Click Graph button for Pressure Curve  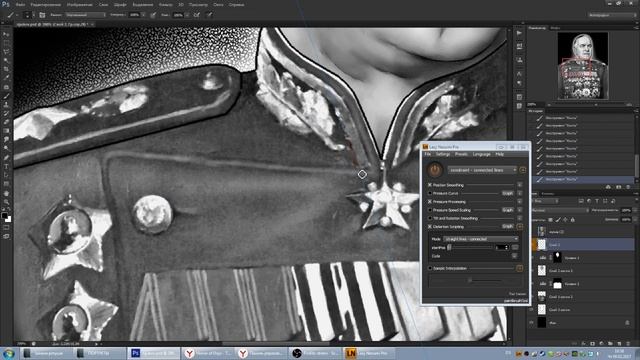[507, 193]
